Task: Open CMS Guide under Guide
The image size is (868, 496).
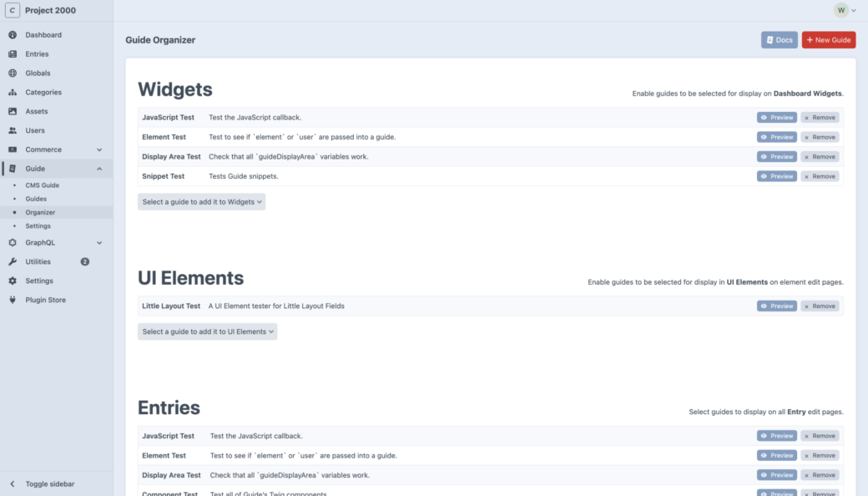Action: pyautogui.click(x=42, y=185)
